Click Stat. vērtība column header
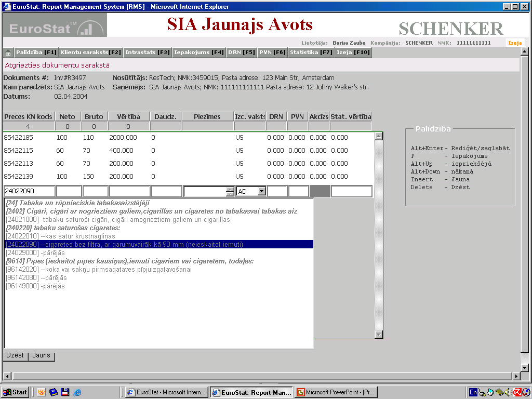This screenshot has height=399, width=532. (351, 116)
